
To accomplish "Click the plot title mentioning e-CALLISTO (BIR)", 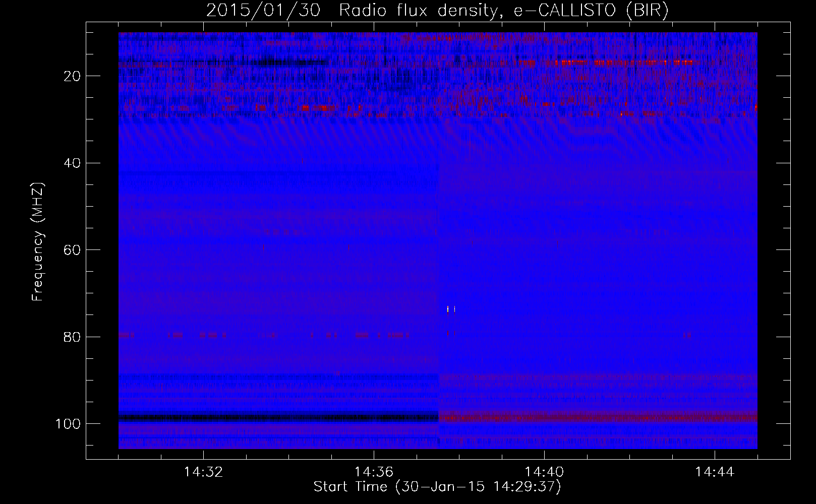I will pos(437,11).
